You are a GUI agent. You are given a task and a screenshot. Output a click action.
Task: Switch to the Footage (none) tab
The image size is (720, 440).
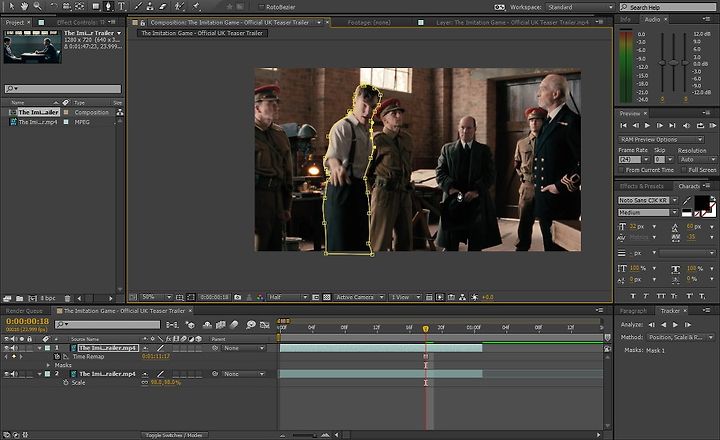369,22
